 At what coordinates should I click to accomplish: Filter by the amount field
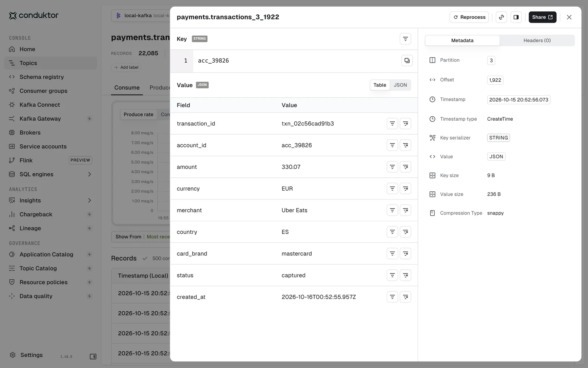pyautogui.click(x=392, y=167)
